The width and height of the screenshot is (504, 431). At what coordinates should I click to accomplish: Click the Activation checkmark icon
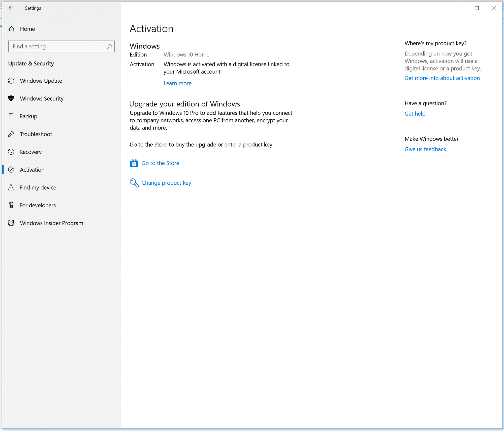pyautogui.click(x=12, y=170)
